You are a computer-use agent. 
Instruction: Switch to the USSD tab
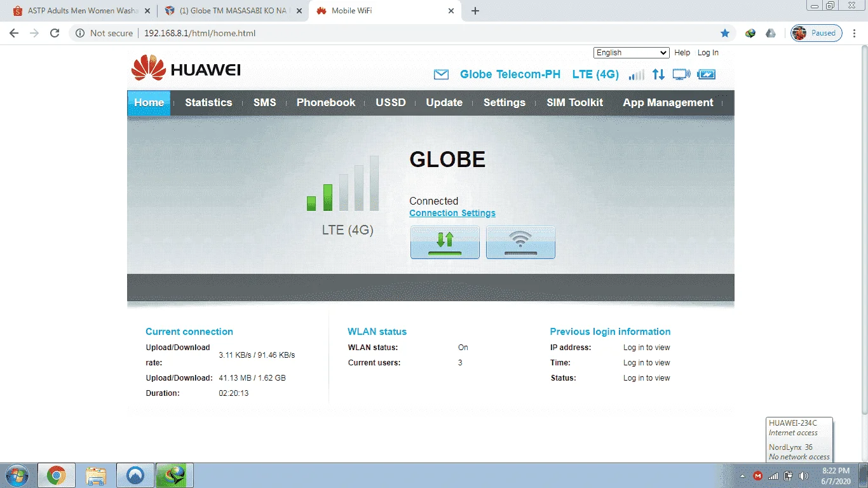point(390,102)
